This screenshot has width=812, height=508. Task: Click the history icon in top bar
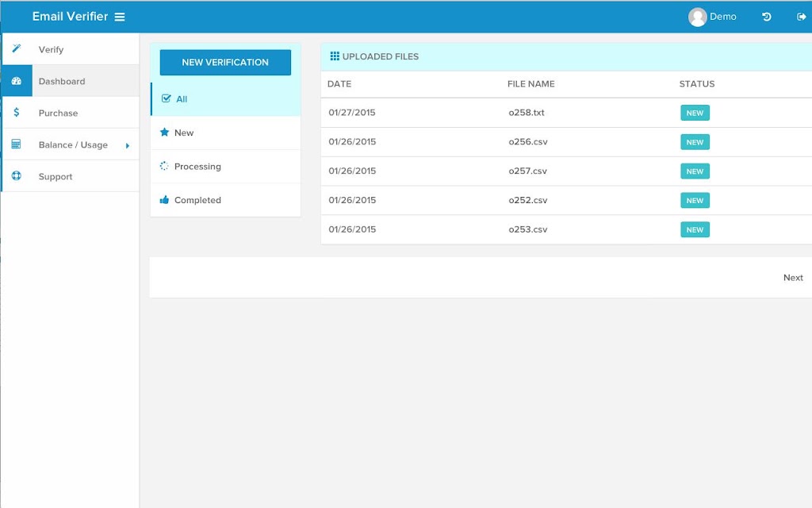[x=767, y=17]
